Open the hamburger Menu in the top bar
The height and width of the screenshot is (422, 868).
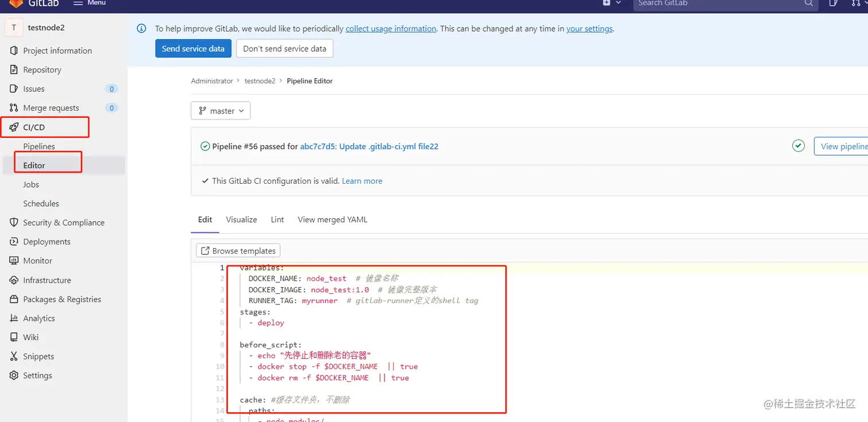(x=90, y=3)
